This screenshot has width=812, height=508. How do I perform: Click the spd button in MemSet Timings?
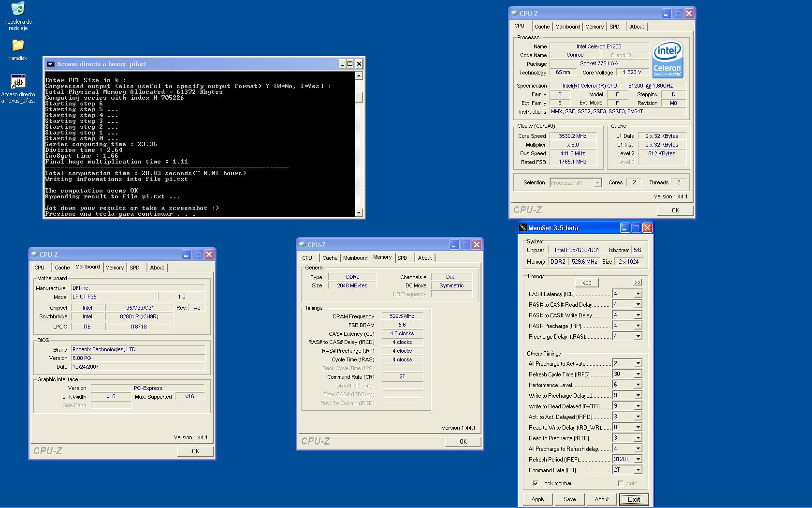(587, 283)
